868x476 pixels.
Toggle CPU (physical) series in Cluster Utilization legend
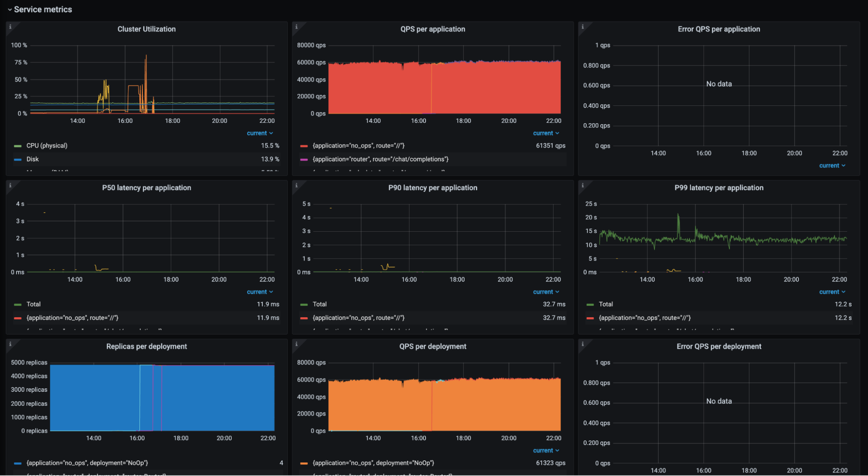(x=46, y=146)
